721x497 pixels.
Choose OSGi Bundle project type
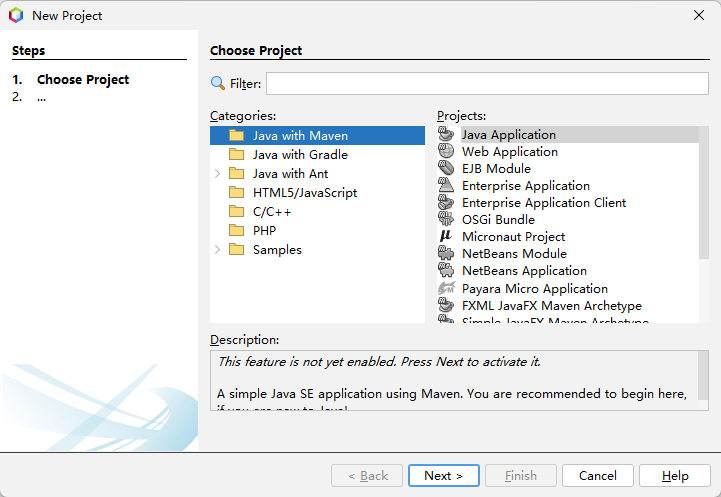pos(498,220)
